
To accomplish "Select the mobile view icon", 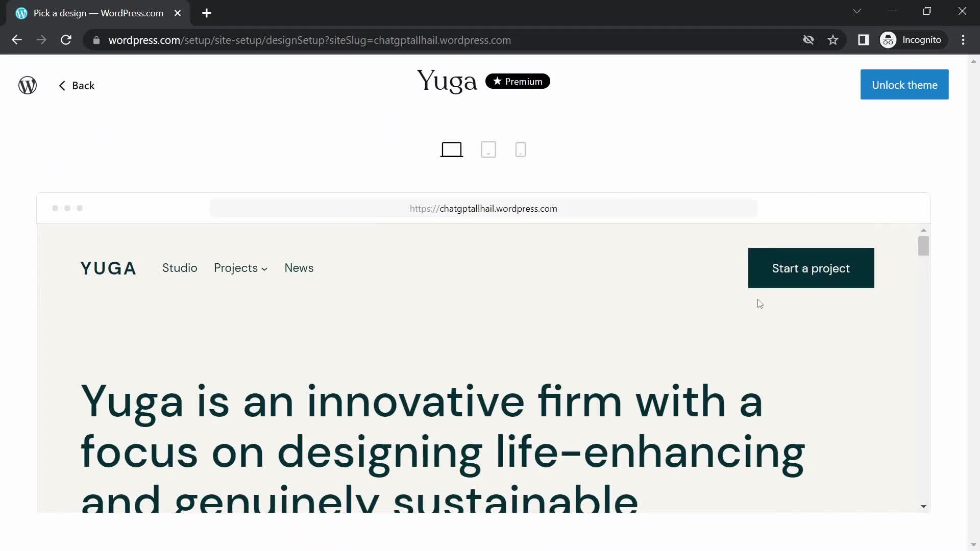I will tap(522, 149).
